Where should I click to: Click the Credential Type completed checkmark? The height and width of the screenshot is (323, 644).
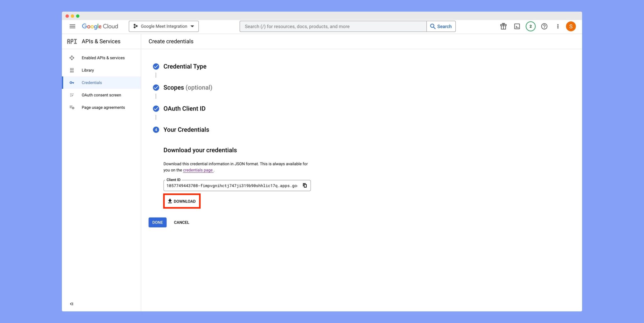click(x=156, y=66)
